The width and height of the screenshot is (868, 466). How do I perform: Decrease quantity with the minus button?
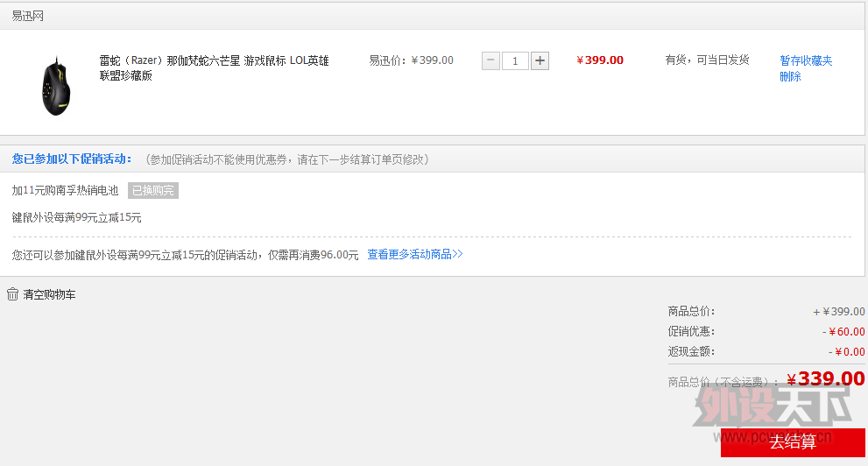point(491,60)
